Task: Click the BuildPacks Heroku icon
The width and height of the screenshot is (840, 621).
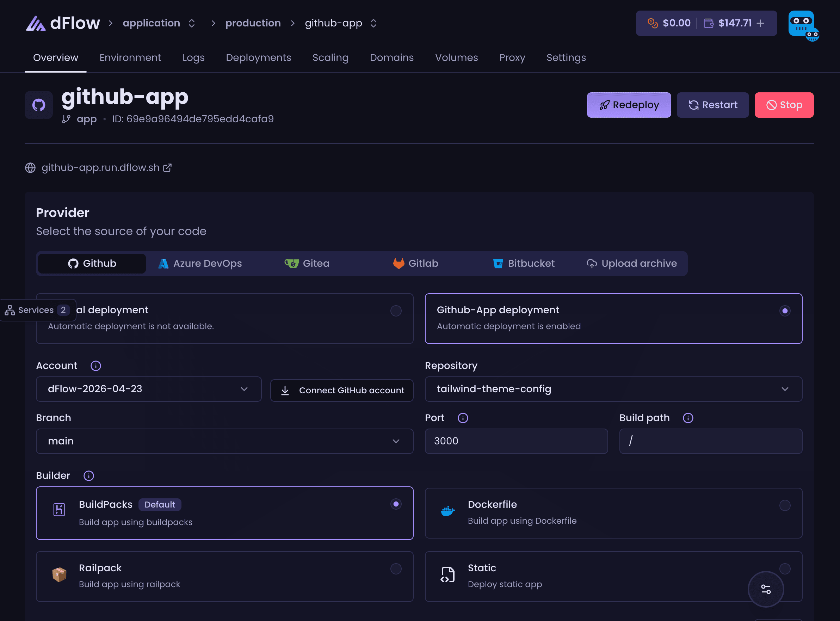Action: [x=59, y=510]
